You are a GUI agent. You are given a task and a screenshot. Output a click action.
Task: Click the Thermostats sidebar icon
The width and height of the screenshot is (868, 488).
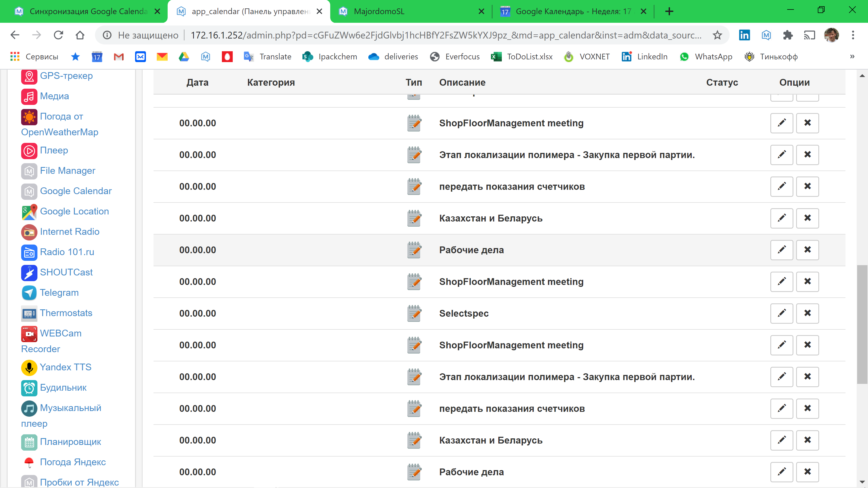[x=29, y=313]
